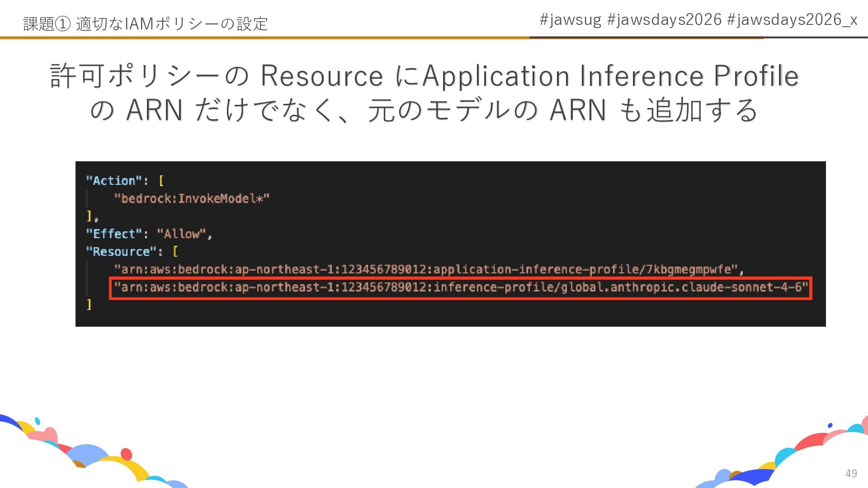The width and height of the screenshot is (868, 488).
Task: Click the red-highlighted inference-profile ARN line
Action: tap(460, 288)
